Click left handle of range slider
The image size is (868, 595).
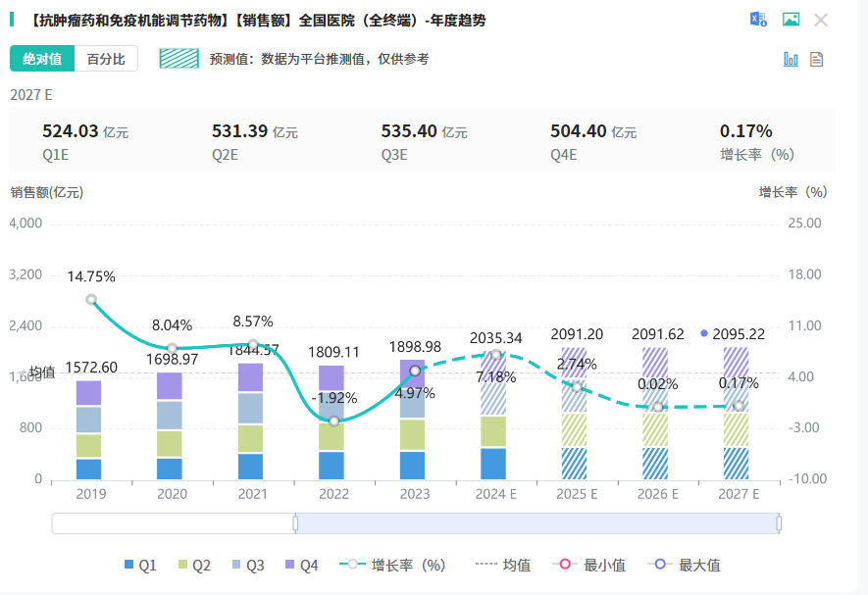pyautogui.click(x=295, y=523)
